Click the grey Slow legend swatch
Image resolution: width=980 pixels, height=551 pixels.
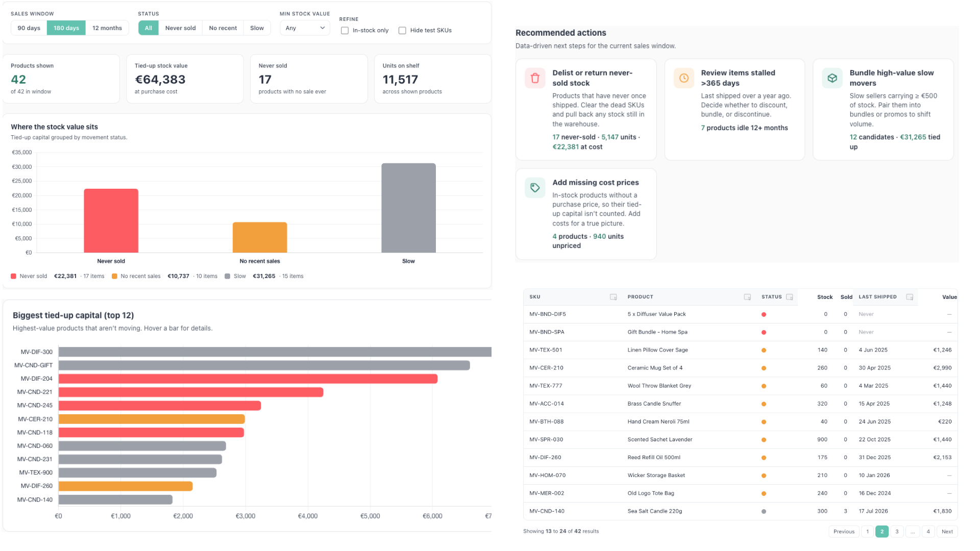coord(228,277)
